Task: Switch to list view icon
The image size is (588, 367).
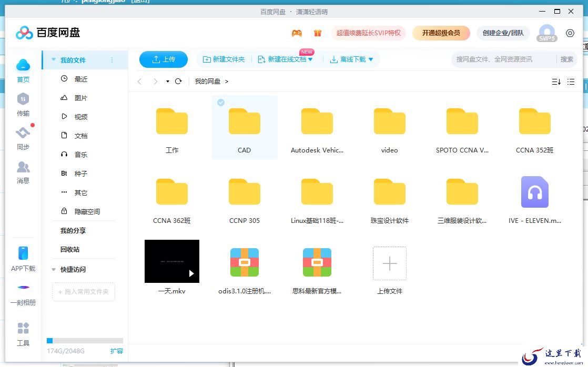Action: 571,81
